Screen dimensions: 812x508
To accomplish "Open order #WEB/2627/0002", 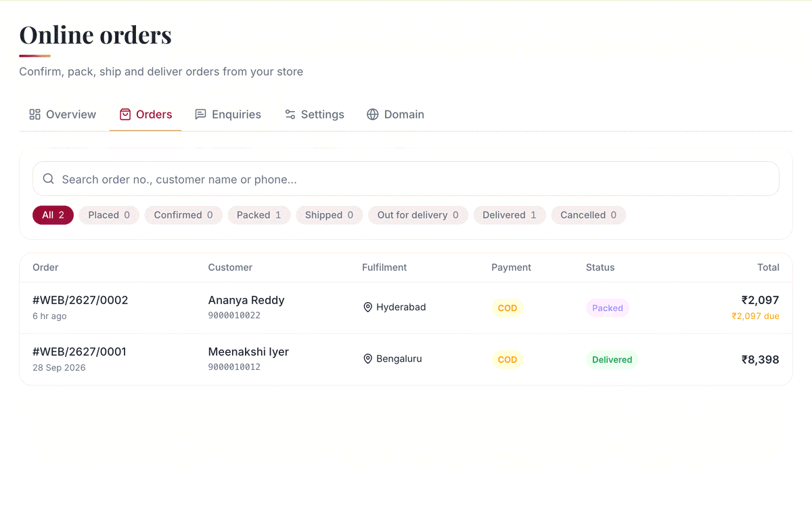I will (x=80, y=300).
